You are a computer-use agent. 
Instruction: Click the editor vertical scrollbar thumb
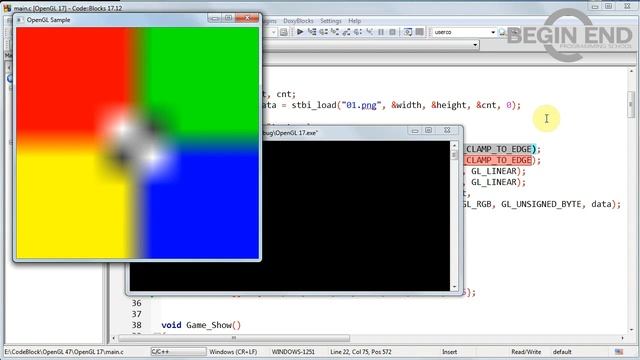pos(631,104)
